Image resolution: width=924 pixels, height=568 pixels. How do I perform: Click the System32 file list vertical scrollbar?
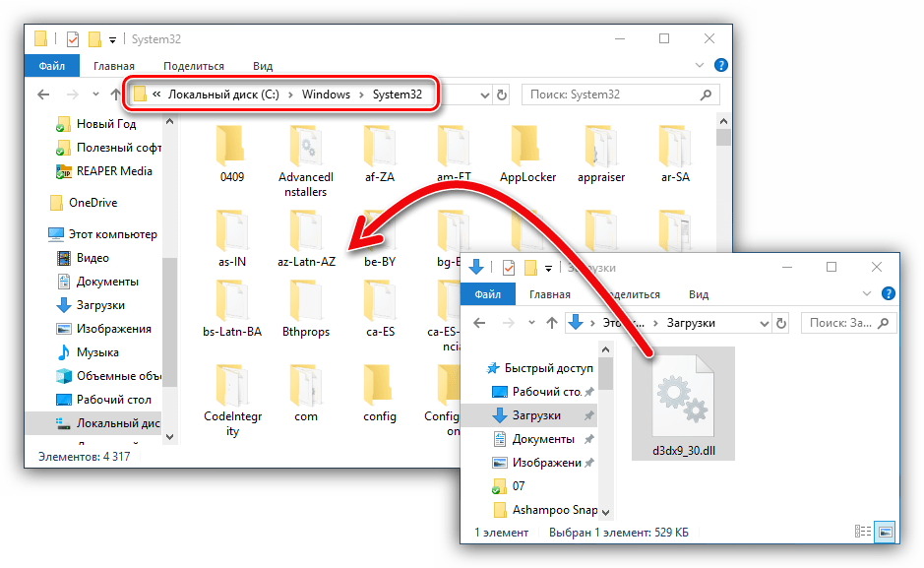(x=723, y=276)
